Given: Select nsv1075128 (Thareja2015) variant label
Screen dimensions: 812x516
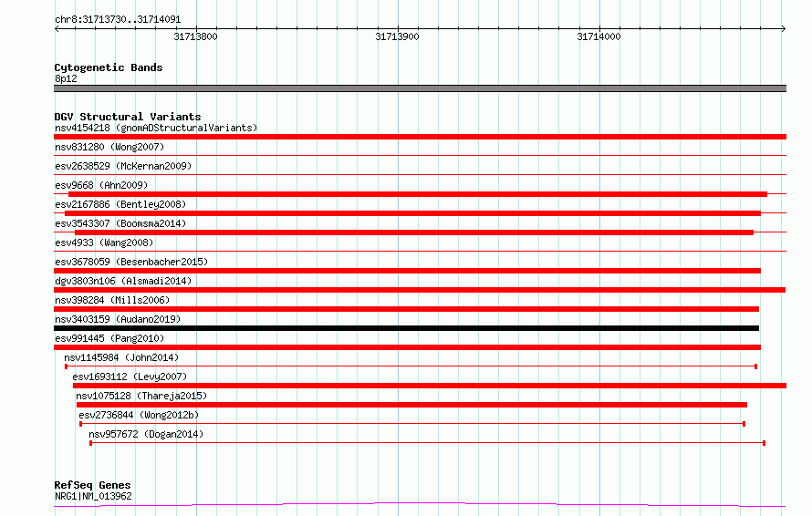Looking at the screenshot, I should [x=141, y=396].
